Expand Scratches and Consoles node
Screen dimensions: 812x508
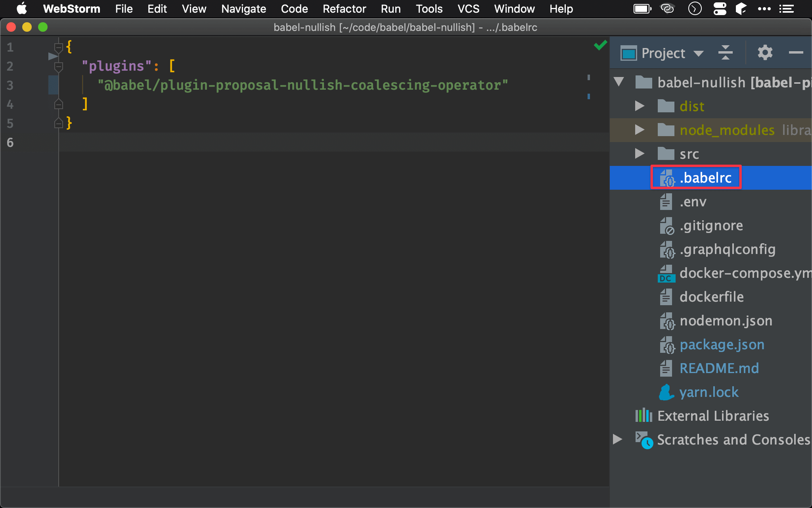[x=617, y=439]
